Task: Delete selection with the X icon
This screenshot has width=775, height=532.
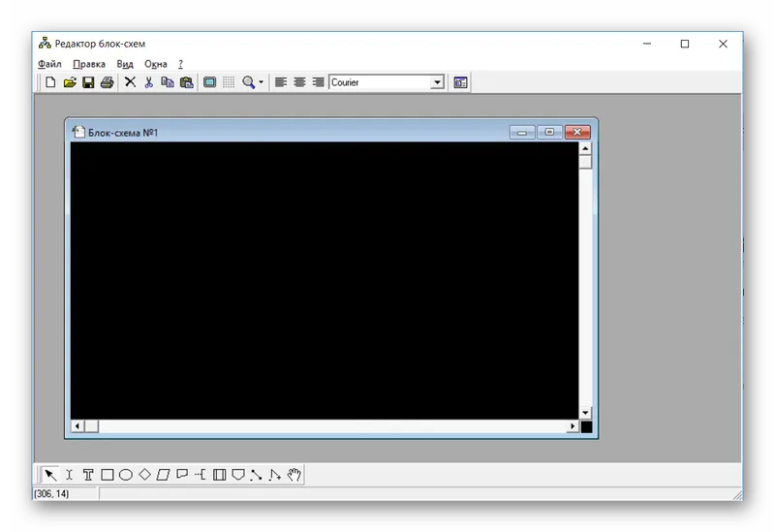Action: coord(130,82)
